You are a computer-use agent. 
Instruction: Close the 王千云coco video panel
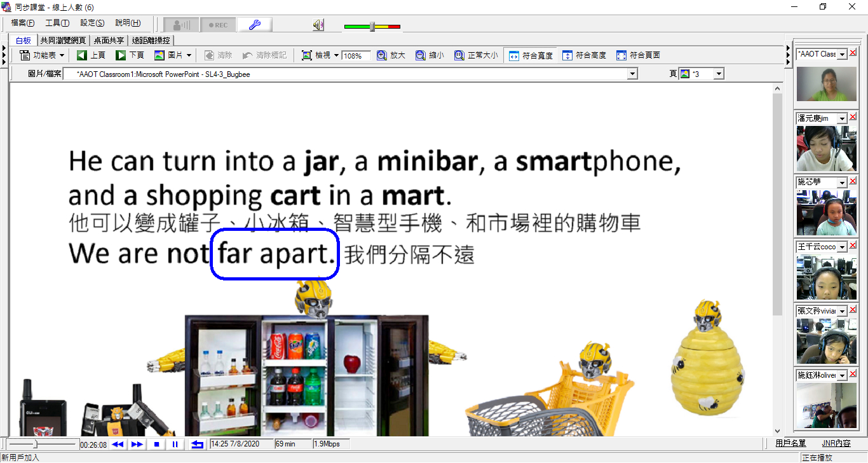click(853, 245)
